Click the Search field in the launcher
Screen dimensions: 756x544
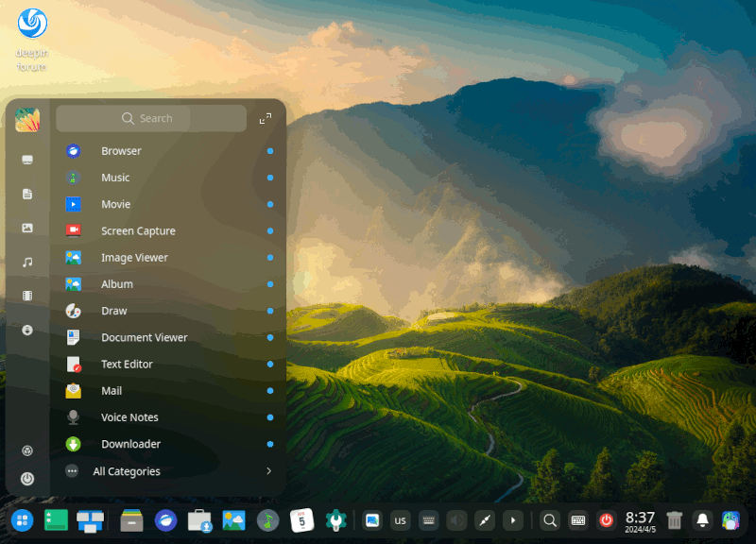pos(149,118)
